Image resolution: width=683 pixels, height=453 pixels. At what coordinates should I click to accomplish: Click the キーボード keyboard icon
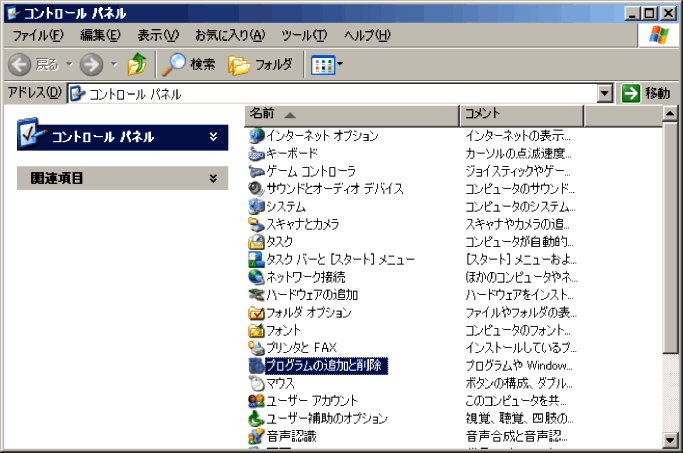tap(256, 153)
